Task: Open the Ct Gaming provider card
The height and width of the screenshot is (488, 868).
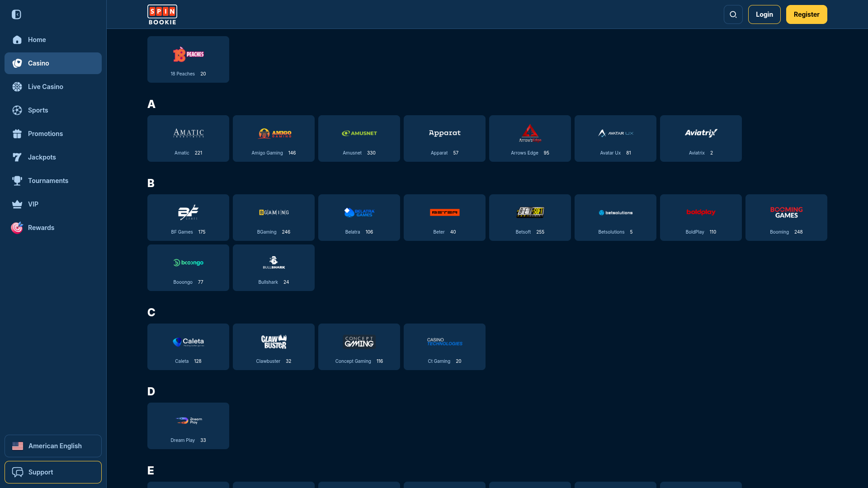Action: click(444, 347)
